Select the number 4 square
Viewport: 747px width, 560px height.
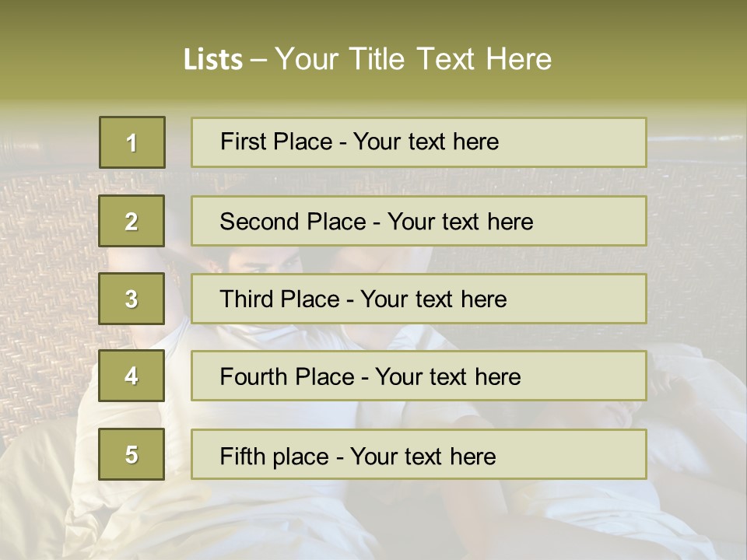pyautogui.click(x=132, y=376)
